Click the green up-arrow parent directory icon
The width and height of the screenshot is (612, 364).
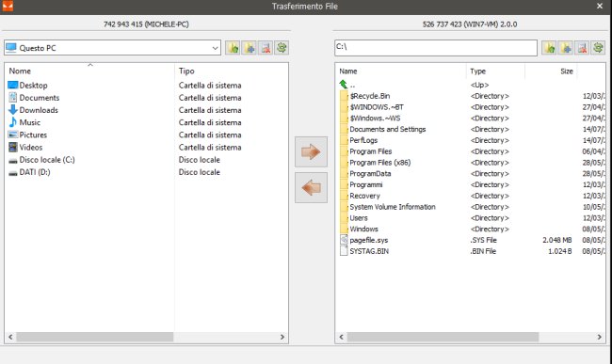pos(343,84)
